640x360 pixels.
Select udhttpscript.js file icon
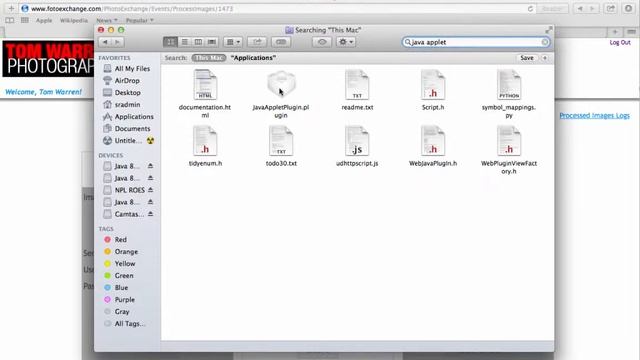pyautogui.click(x=357, y=140)
